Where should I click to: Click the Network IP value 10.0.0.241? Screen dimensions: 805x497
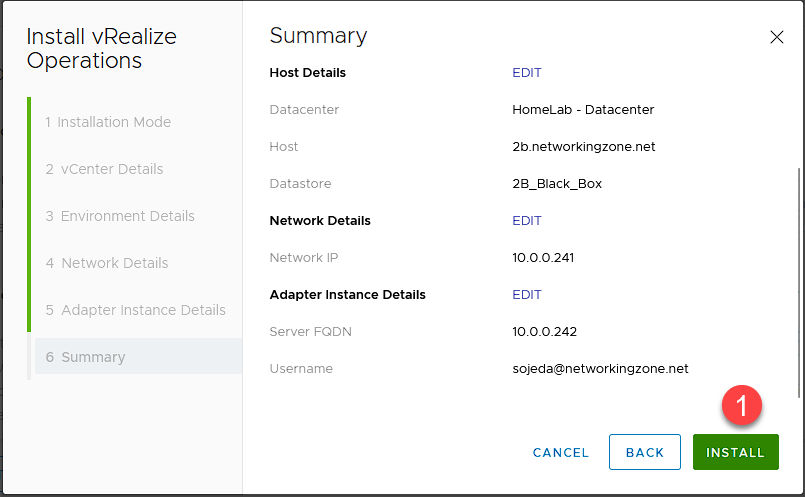[x=544, y=258]
